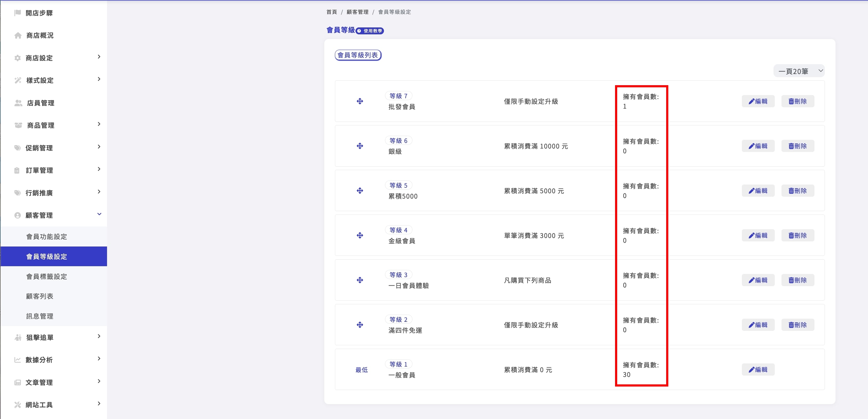Click the move handle icon for 滿四件免運 row

[360, 325]
